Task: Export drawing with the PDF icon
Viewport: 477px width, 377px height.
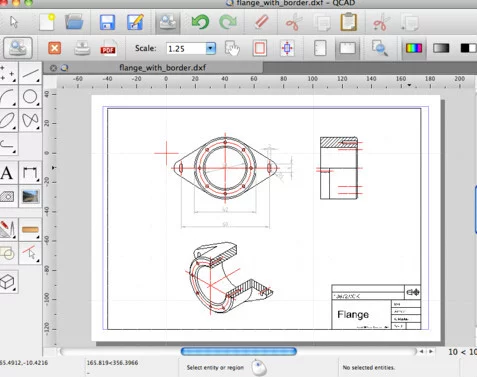Action: coord(108,48)
